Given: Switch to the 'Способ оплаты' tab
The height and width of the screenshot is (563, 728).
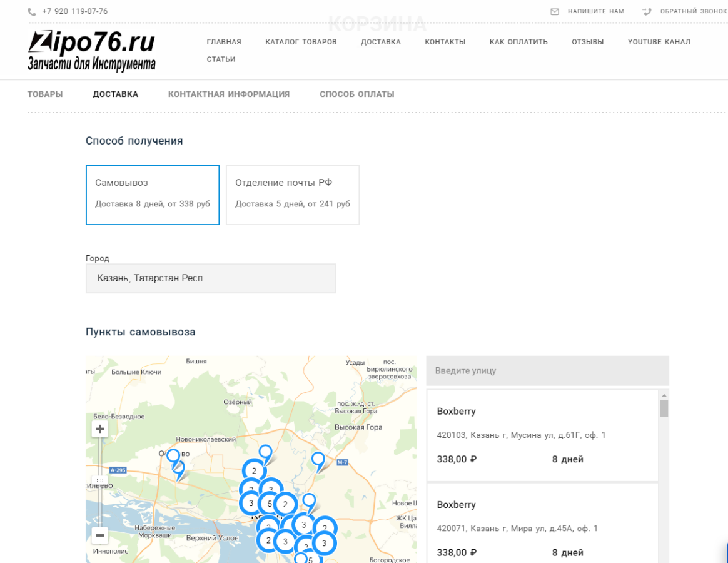Looking at the screenshot, I should 357,94.
